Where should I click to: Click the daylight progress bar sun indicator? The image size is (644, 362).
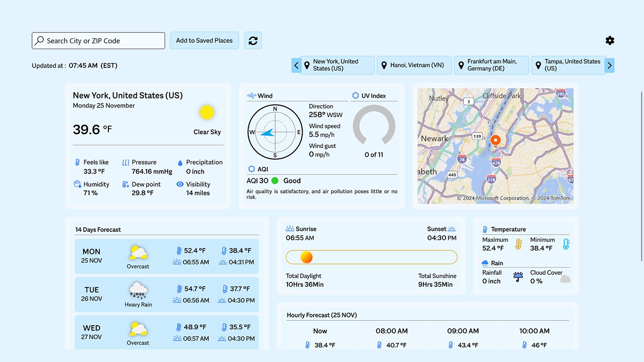pyautogui.click(x=306, y=257)
